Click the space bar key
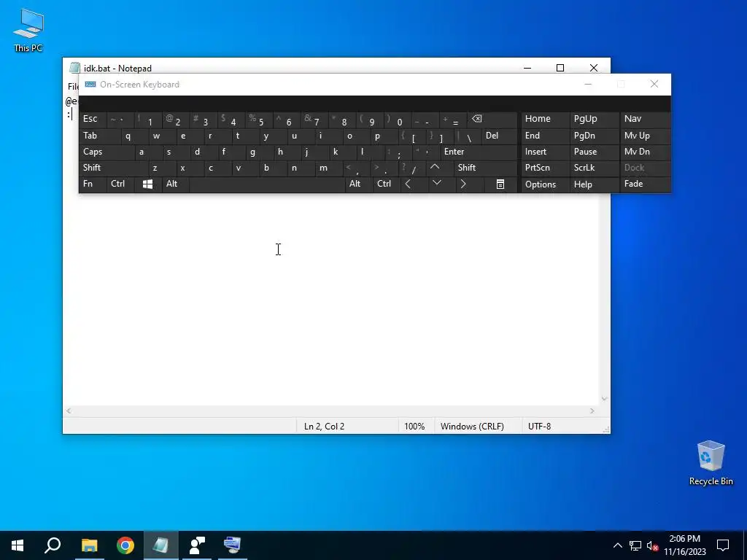Image resolution: width=747 pixels, height=560 pixels. pos(267,184)
